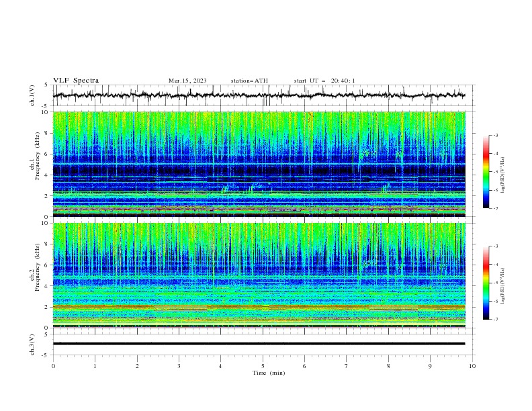
Task: Click the time axis tick label '8'
Action: tap(388, 366)
